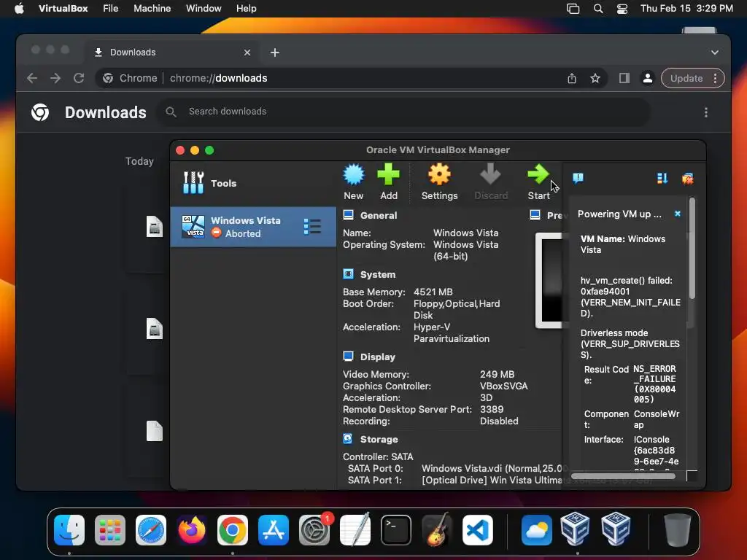Open the VirtualBox application menu
This screenshot has width=747, height=560.
(x=63, y=9)
